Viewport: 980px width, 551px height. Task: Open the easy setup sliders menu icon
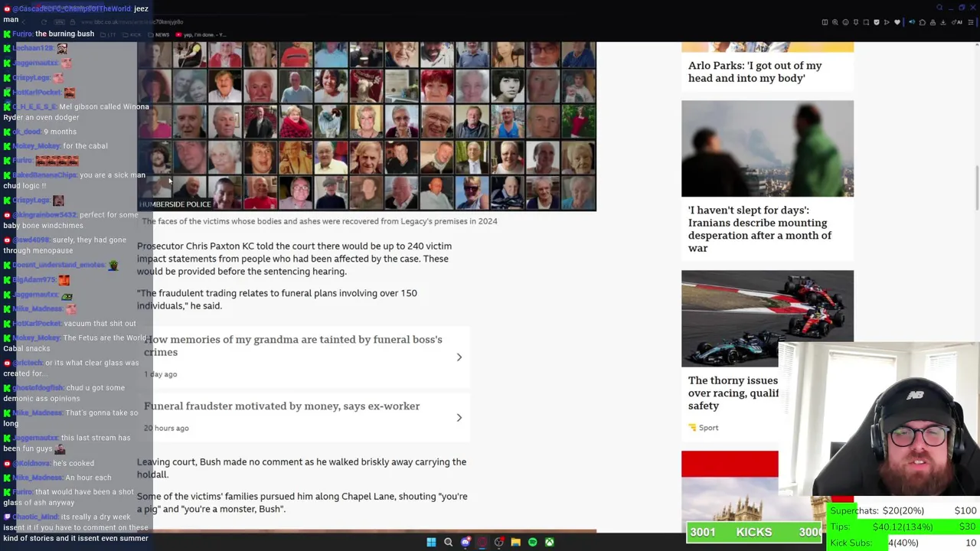971,22
